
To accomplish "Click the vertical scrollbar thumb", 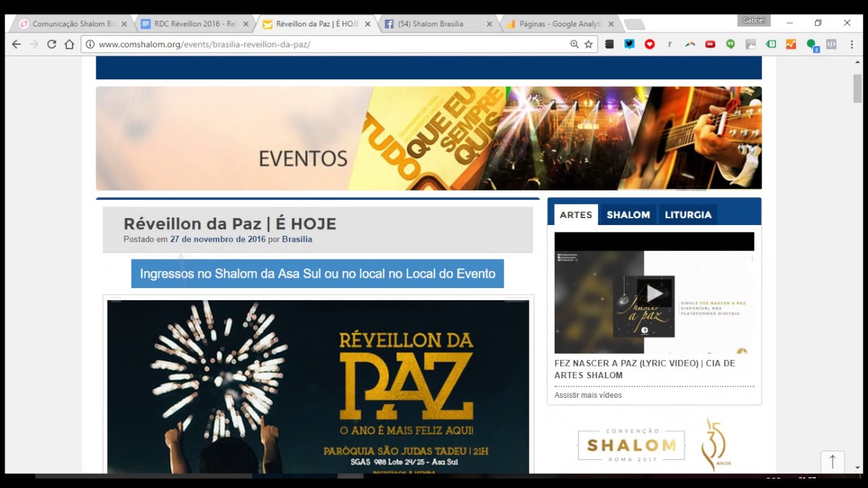I will point(857,88).
